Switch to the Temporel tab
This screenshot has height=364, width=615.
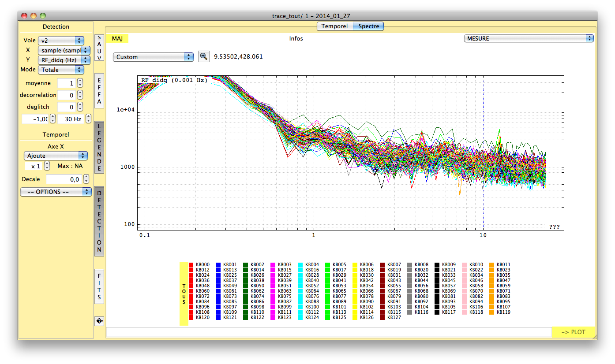334,26
